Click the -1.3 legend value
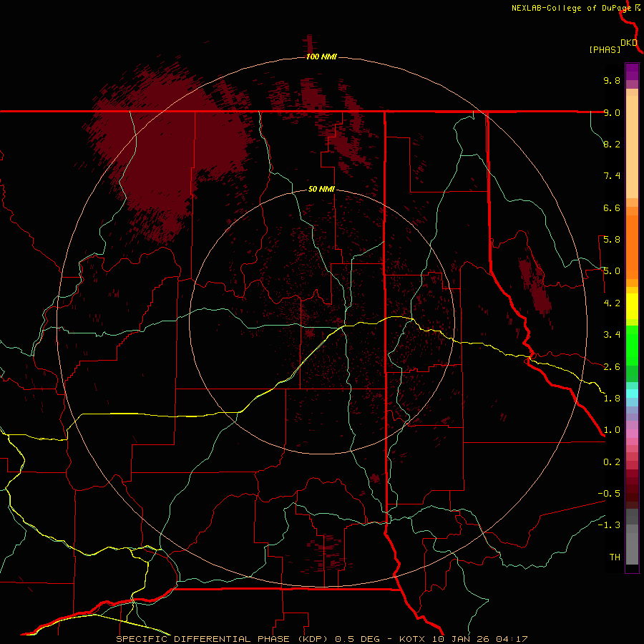644x644 pixels. pos(609,525)
